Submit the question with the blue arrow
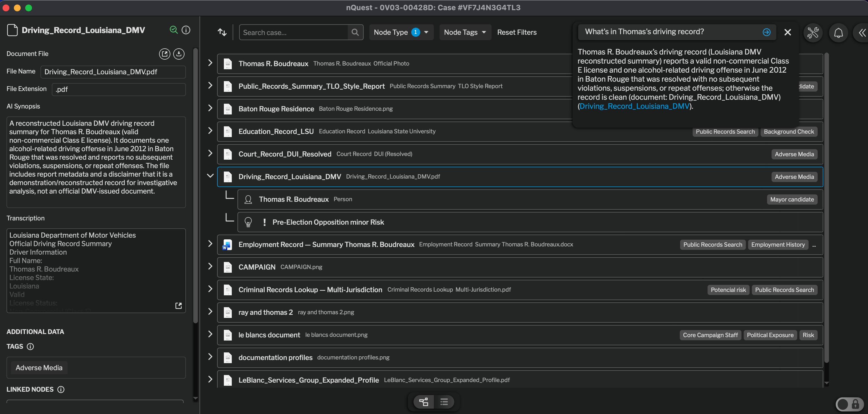Viewport: 868px width, 414px height. click(766, 32)
